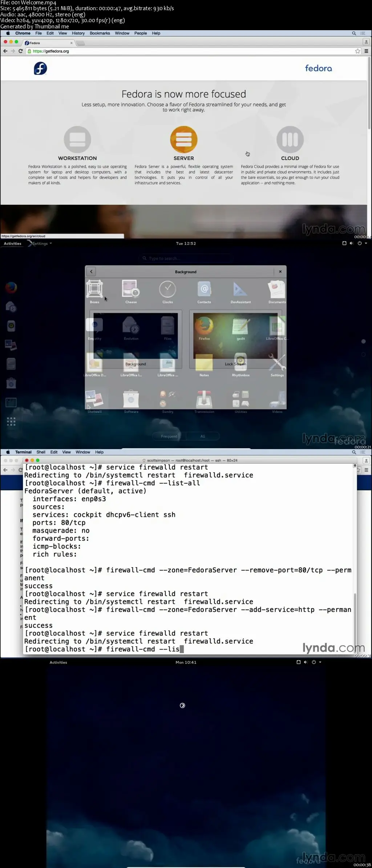Click the Spotlight search icon in Chrome's menu bar

pyautogui.click(x=354, y=33)
